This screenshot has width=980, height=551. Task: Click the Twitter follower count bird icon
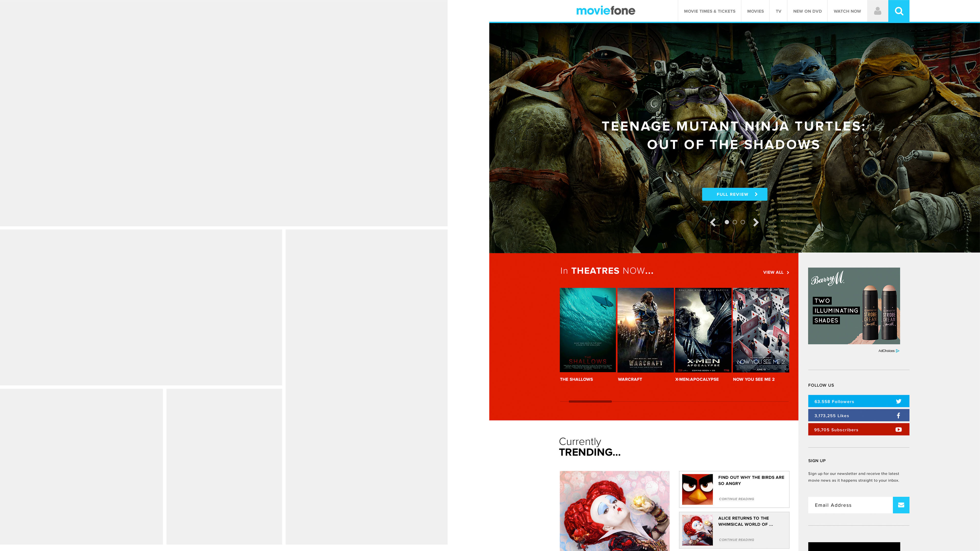coord(898,401)
